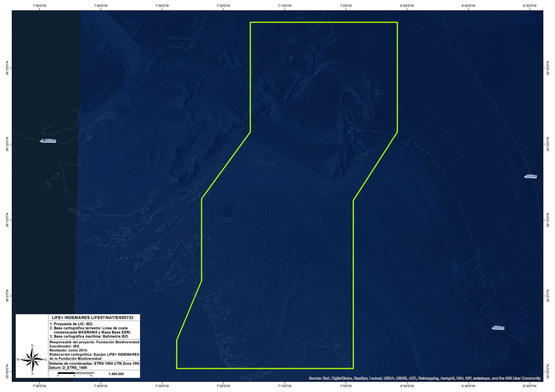Click the 1:400.000 scale text

point(116,374)
